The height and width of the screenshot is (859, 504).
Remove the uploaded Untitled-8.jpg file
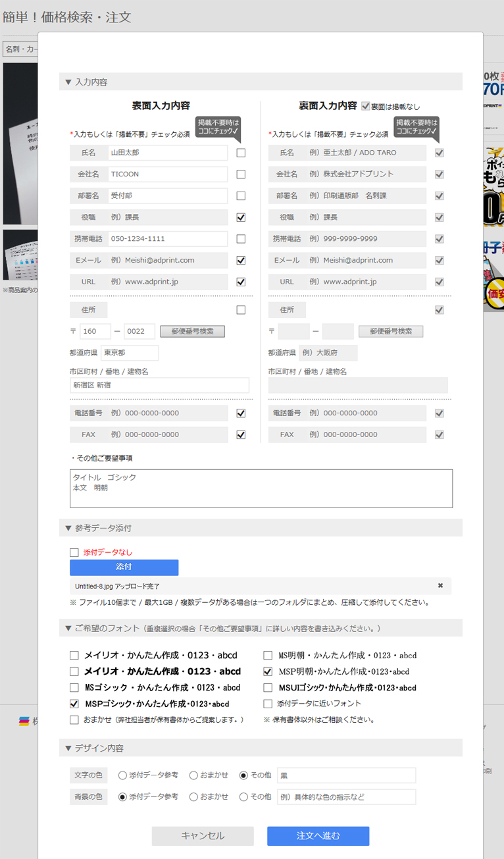pyautogui.click(x=440, y=586)
